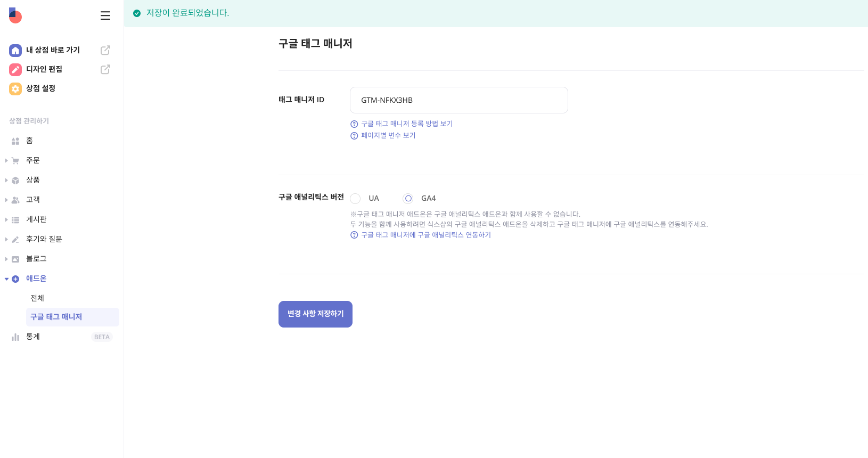Click the shop logo icon
Screen dimensions: 868x458
[x=15, y=15]
